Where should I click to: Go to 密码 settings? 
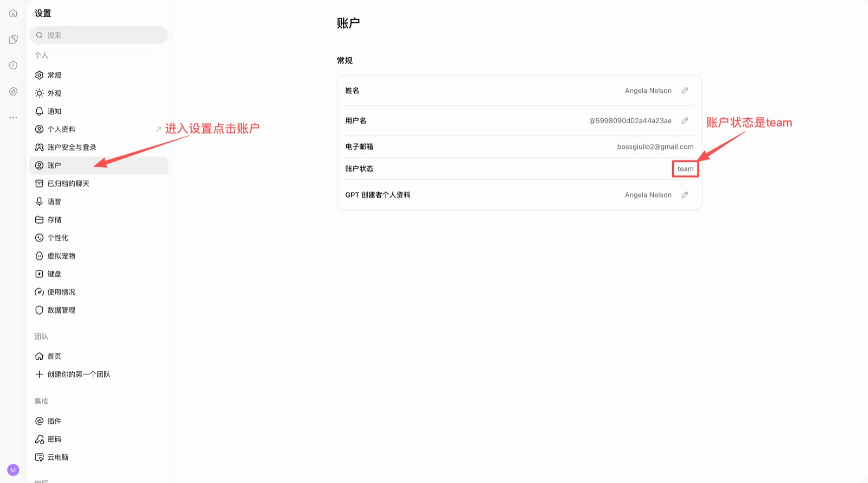99,439
